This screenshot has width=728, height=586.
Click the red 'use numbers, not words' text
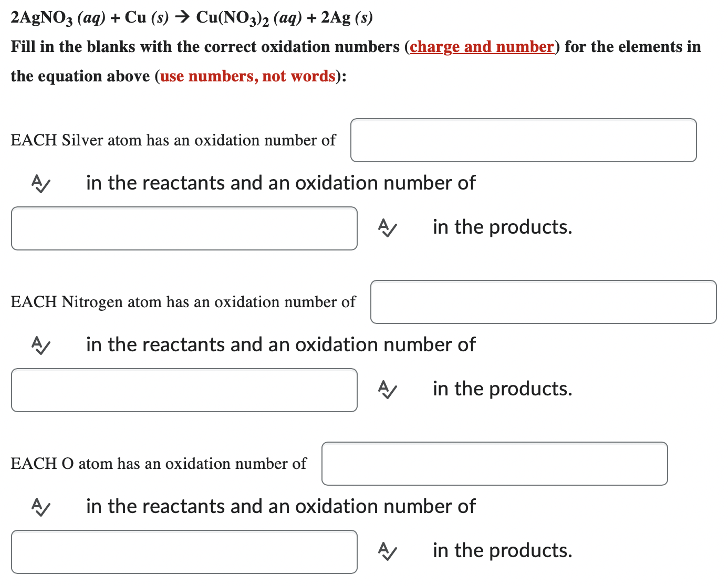click(248, 76)
